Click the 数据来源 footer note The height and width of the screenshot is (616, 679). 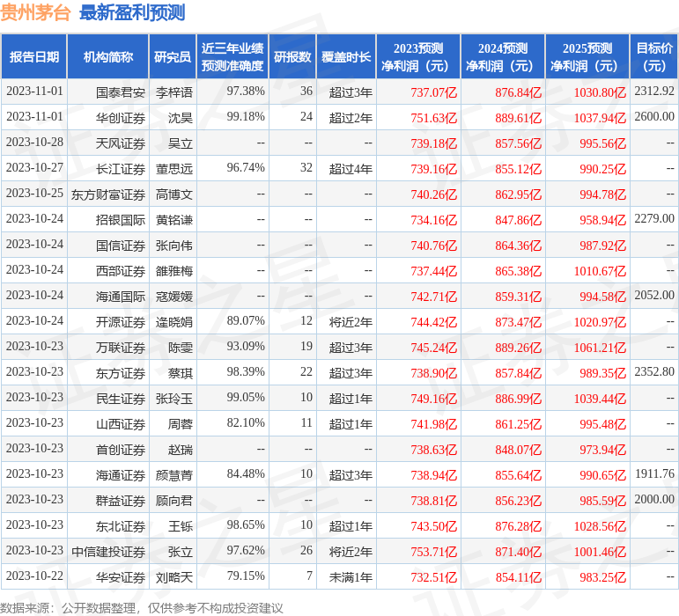coord(141,608)
